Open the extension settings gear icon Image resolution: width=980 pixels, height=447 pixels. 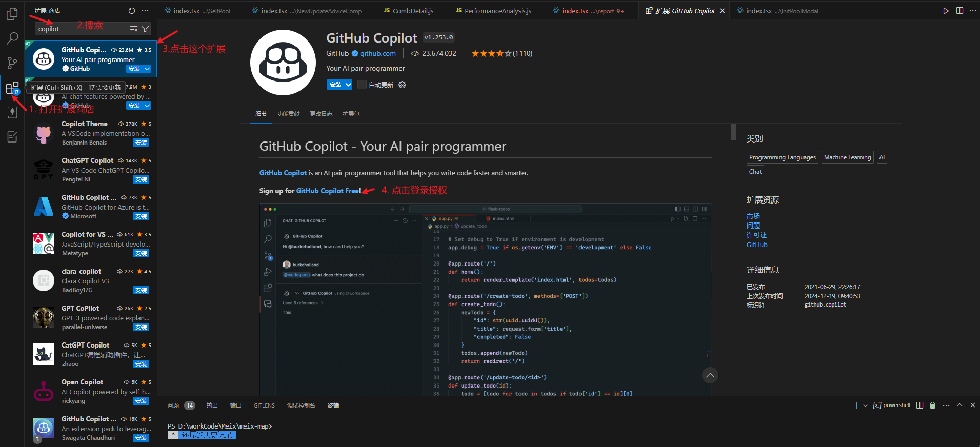[x=402, y=85]
